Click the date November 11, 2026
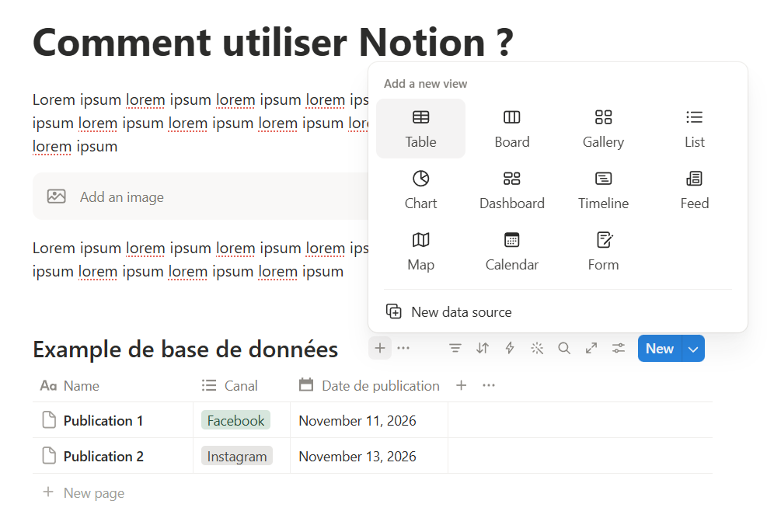The width and height of the screenshot is (767, 532). point(357,420)
